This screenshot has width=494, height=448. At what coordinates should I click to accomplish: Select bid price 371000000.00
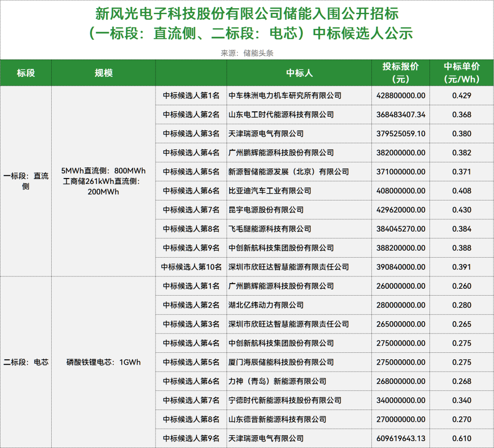(401, 172)
